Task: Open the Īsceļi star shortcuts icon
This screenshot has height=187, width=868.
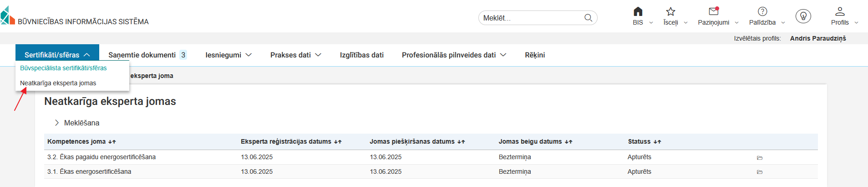Action: click(670, 11)
